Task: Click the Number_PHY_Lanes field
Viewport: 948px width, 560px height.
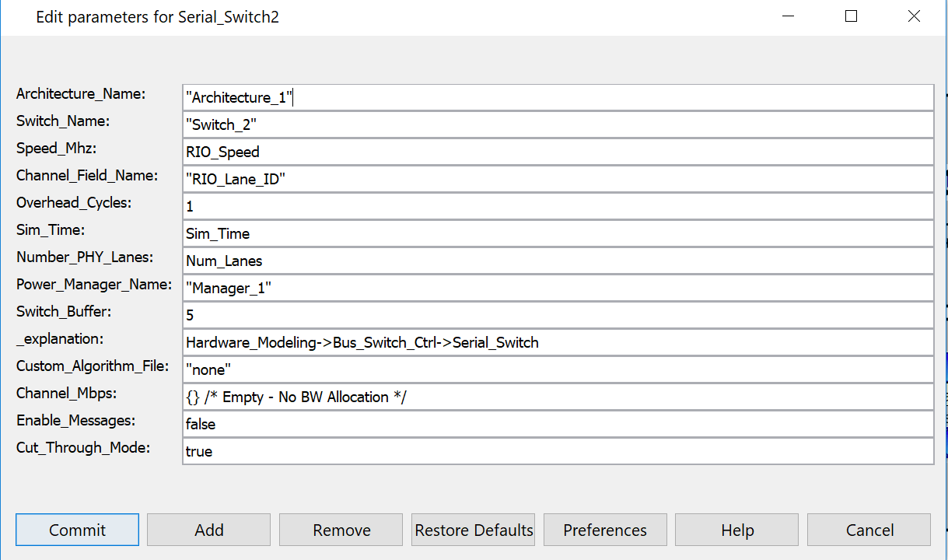Action: (558, 261)
